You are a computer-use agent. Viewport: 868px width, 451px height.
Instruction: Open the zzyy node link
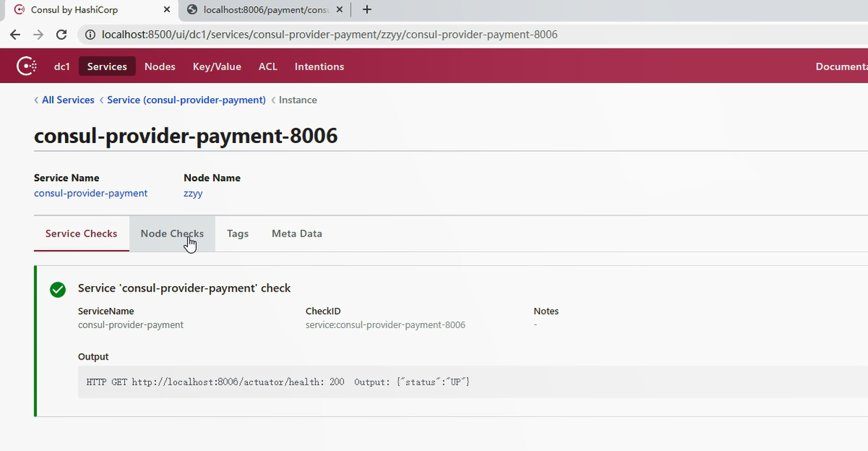193,193
